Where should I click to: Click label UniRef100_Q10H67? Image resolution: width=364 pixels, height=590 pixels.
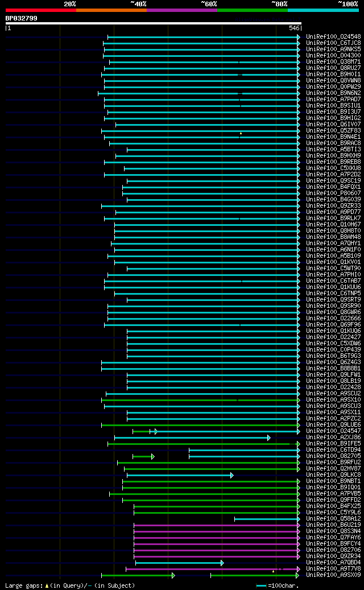333,224
